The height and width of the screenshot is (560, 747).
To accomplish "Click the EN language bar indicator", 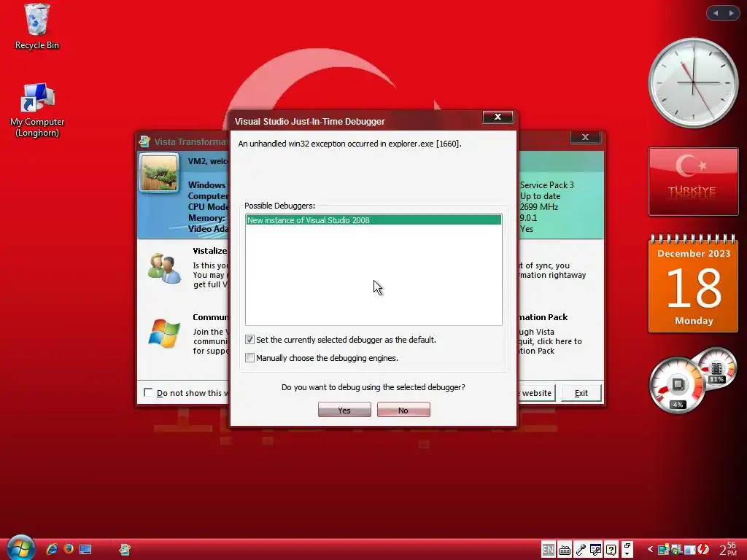I will pyautogui.click(x=548, y=550).
